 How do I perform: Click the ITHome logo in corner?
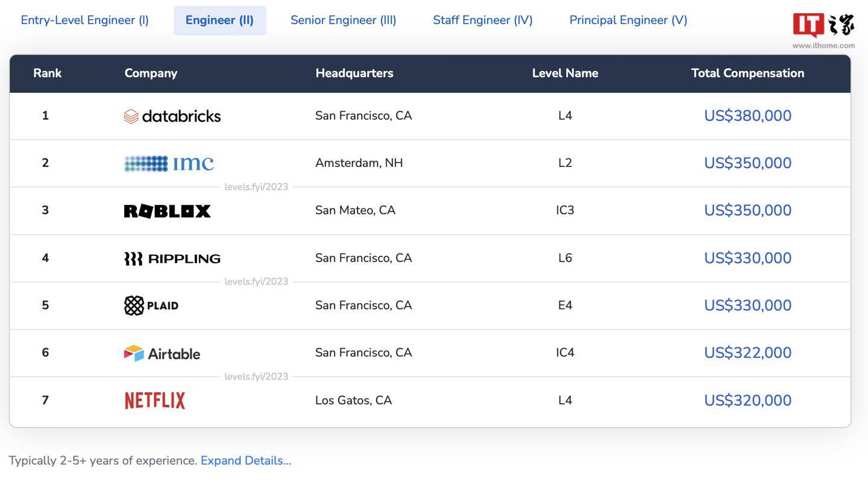pyautogui.click(x=823, y=31)
